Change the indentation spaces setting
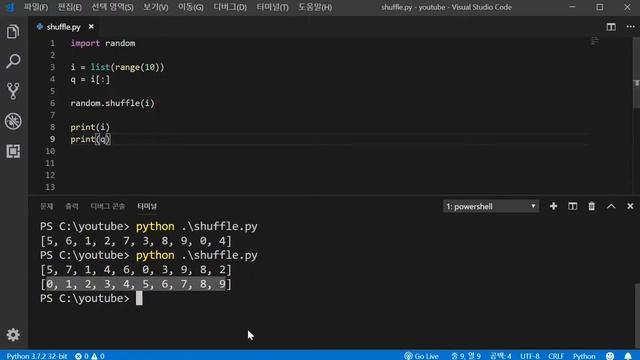This screenshot has width=640, height=360. [500, 356]
